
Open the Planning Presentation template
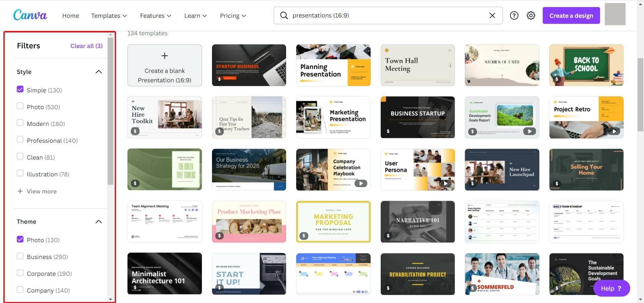tap(333, 65)
